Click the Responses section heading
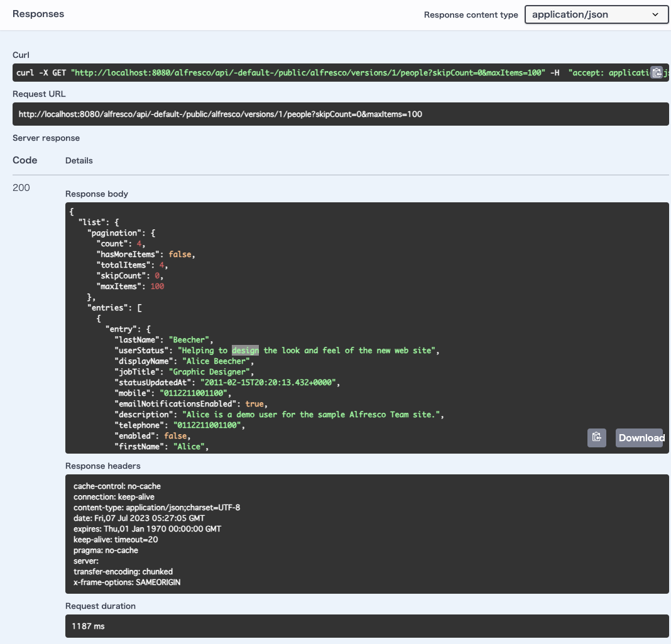 click(x=38, y=13)
